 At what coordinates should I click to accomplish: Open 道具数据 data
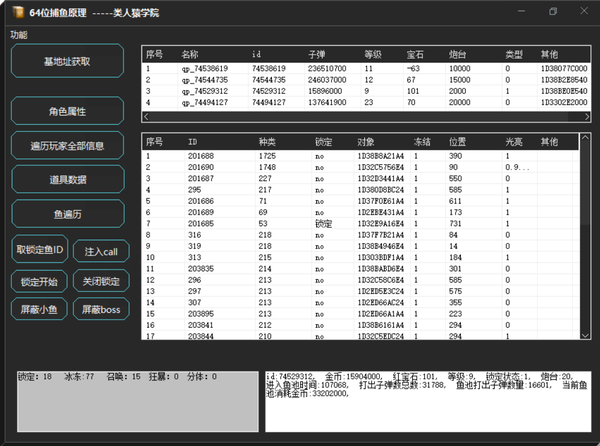(67, 179)
